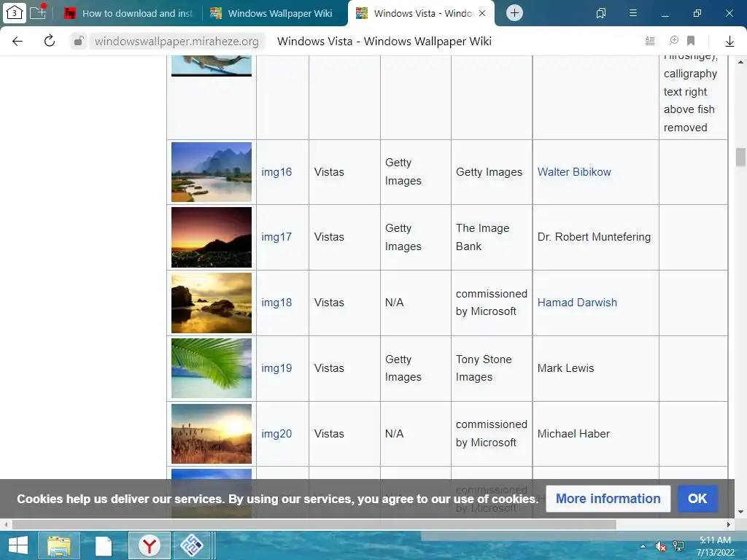Click the site security lock icon

[79, 41]
